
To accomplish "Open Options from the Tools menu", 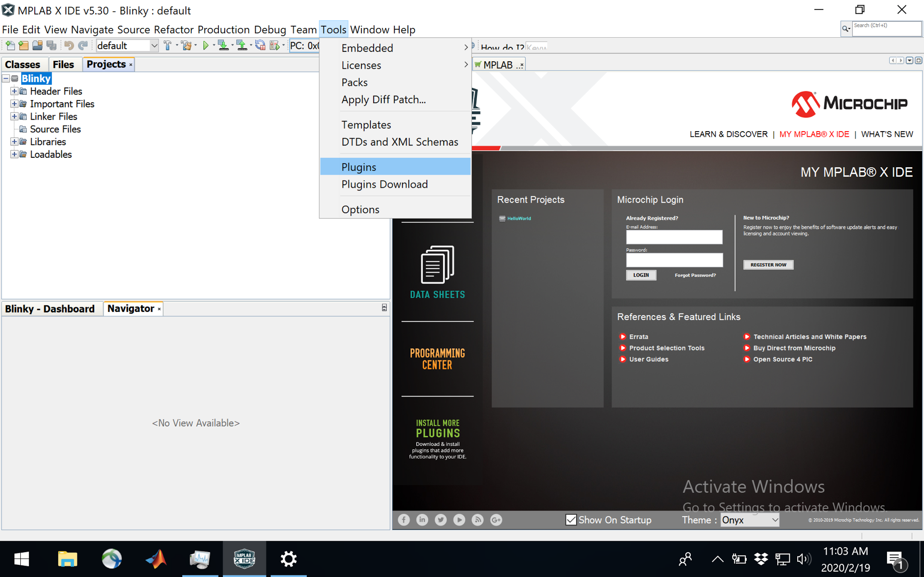I will click(x=395, y=209).
